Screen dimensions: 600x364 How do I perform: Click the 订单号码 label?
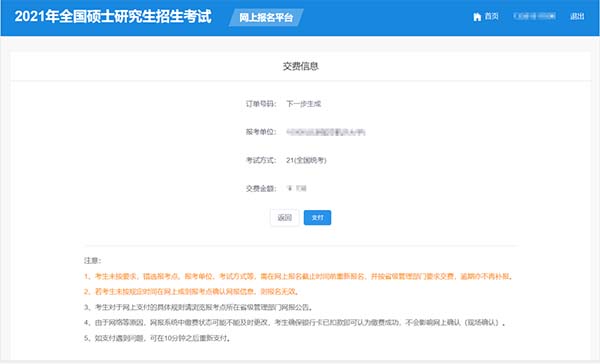pos(261,104)
